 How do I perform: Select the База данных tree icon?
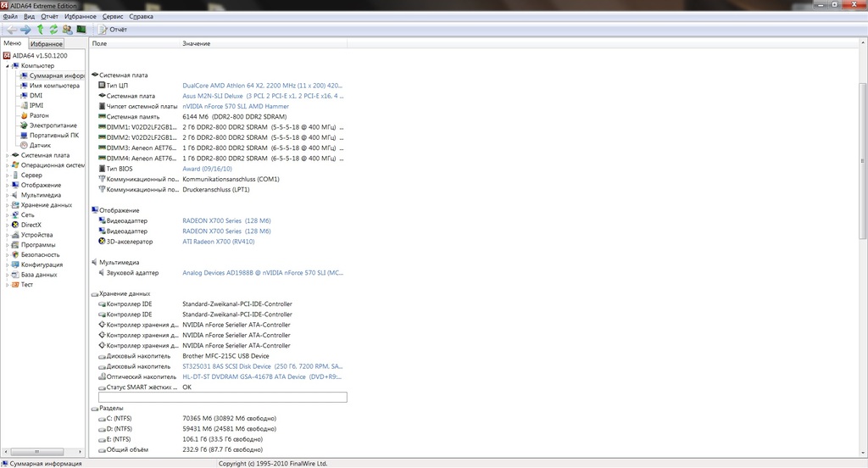coord(15,275)
